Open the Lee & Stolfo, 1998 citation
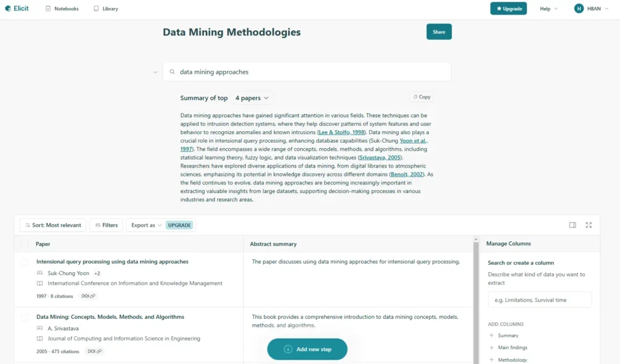 341,132
